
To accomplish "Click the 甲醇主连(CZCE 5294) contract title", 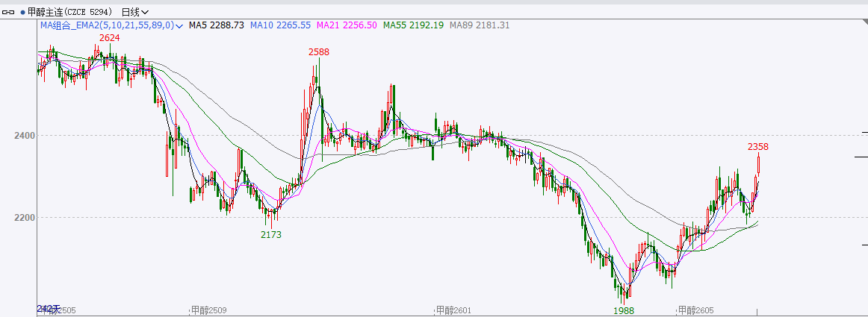I will pyautogui.click(x=71, y=12).
